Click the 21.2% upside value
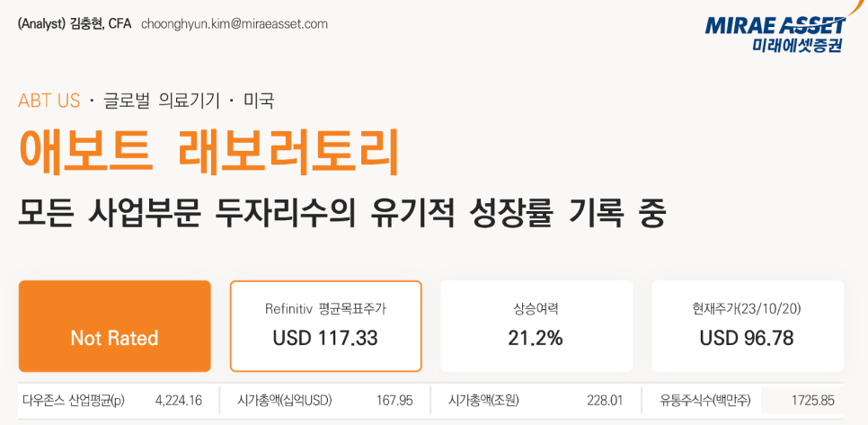 536,338
